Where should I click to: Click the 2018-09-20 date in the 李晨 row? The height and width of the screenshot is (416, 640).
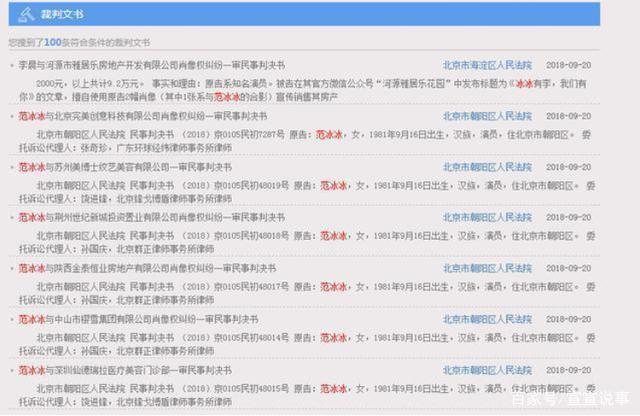click(569, 65)
